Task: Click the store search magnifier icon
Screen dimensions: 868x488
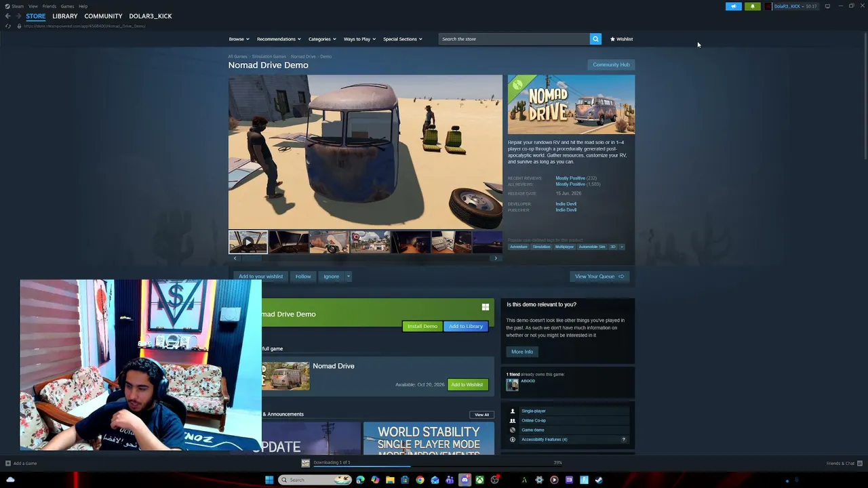Action: [595, 39]
